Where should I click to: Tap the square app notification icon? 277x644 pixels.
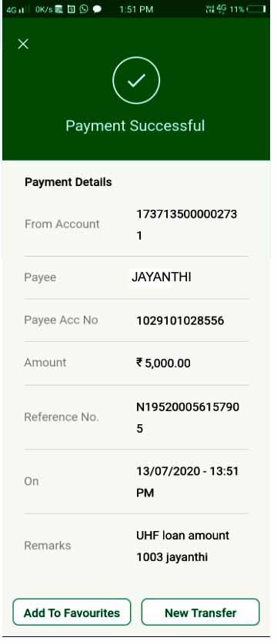click(x=71, y=8)
